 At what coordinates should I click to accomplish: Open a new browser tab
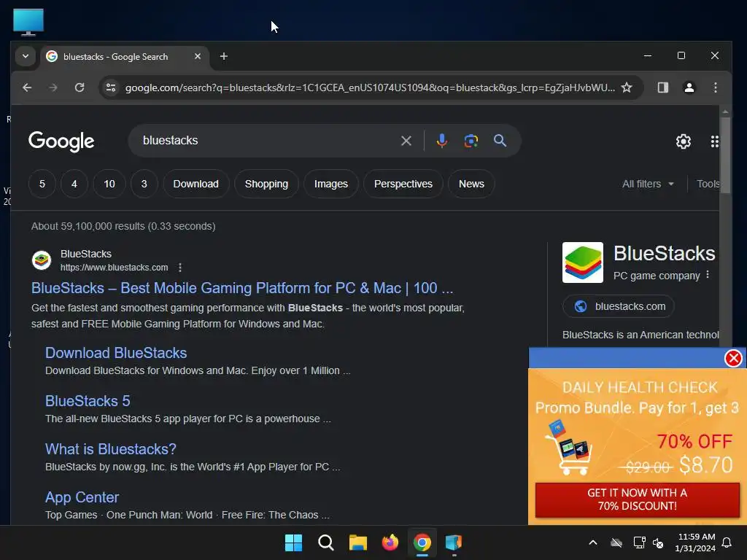223,57
